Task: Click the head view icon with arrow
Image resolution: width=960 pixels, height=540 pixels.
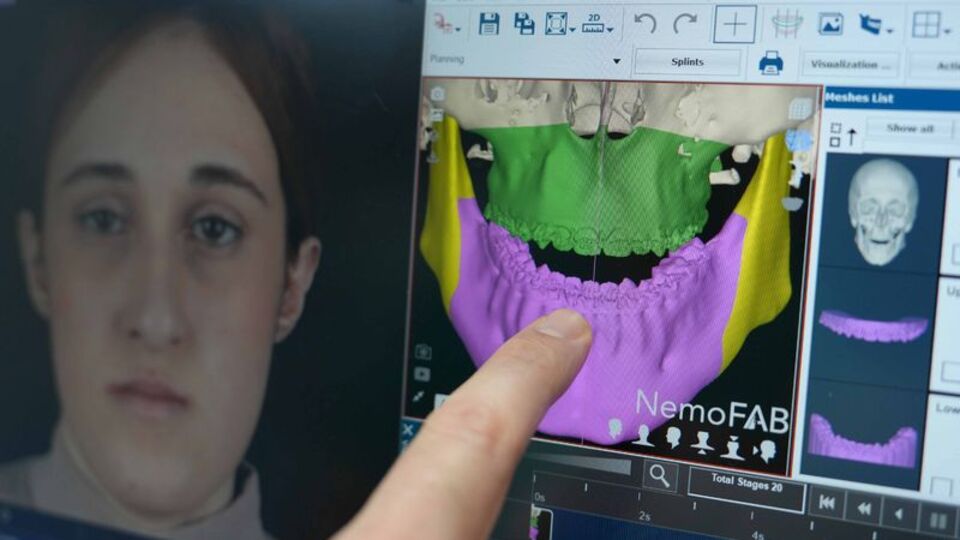Action: point(764,452)
